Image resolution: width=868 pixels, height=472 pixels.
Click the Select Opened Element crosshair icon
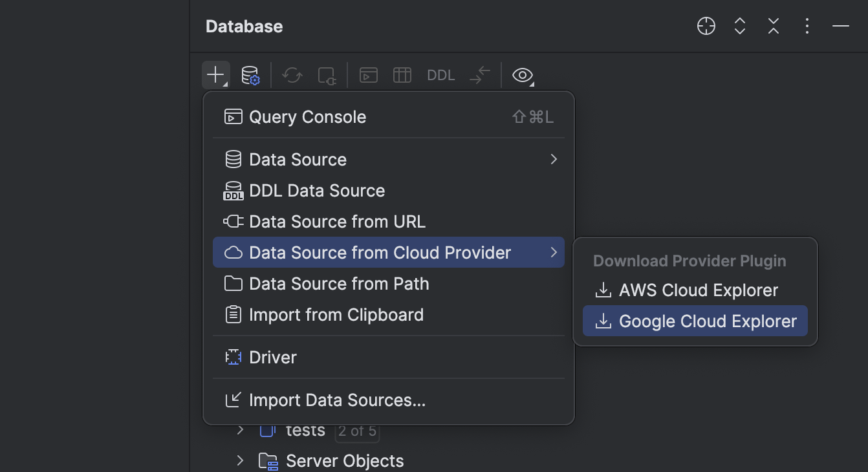tap(706, 26)
